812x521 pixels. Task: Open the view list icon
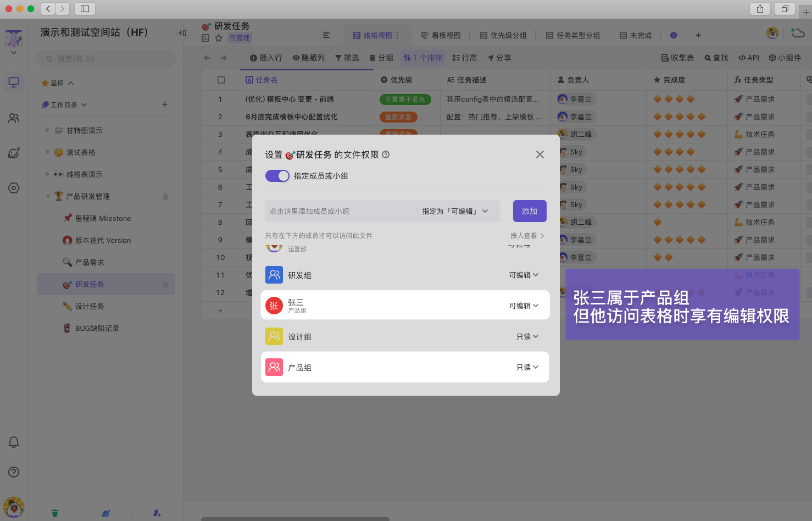tap(326, 35)
